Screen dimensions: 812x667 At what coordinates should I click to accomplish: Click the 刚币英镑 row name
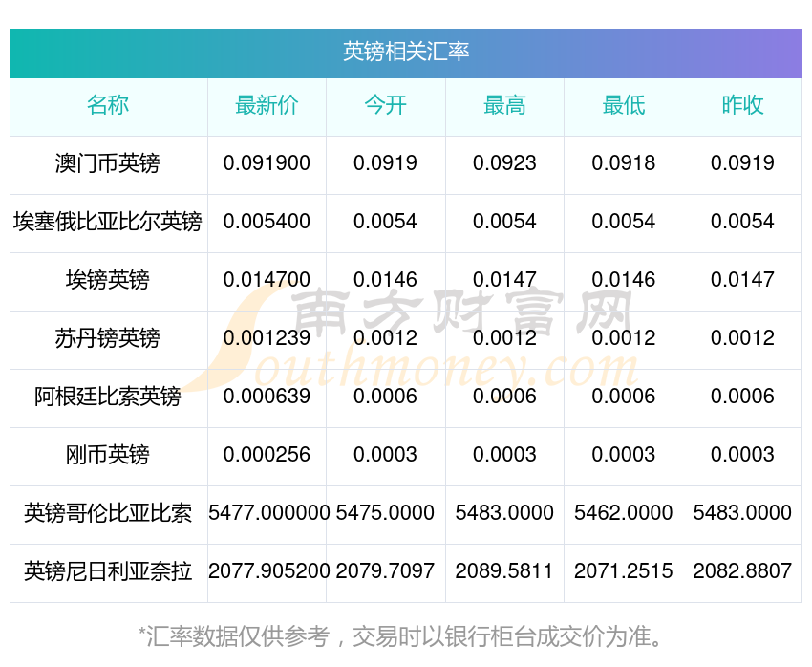[x=108, y=455]
